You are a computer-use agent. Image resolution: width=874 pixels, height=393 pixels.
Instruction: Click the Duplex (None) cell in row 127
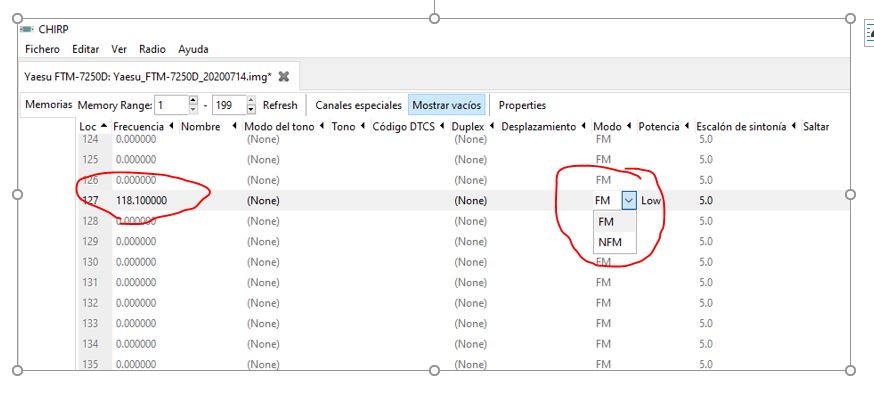pyautogui.click(x=470, y=201)
